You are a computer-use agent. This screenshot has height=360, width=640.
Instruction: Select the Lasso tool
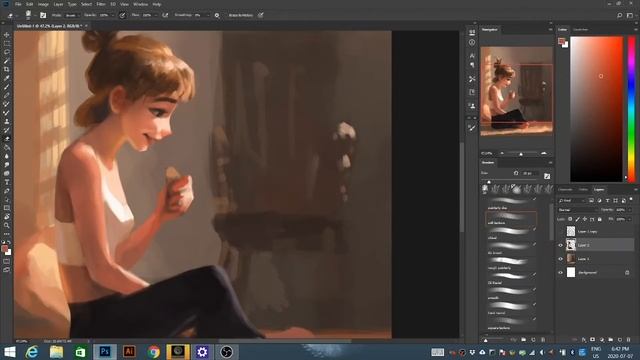(7, 52)
